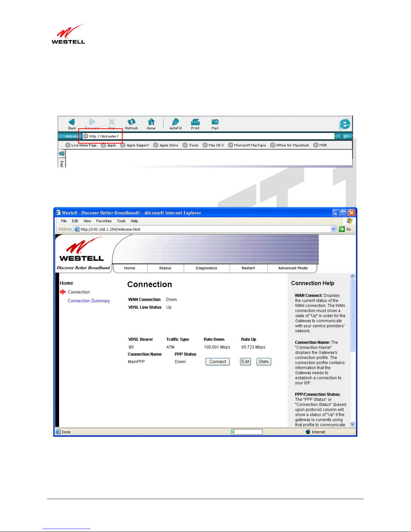
Task: Switch to the Home tab on router page
Action: [x=130, y=268]
